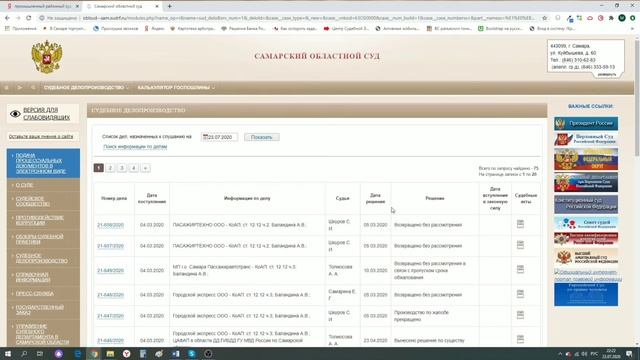Screen dimensions: 640x360
Task: Click the eye icon for visually impaired version
Action: coord(15,113)
